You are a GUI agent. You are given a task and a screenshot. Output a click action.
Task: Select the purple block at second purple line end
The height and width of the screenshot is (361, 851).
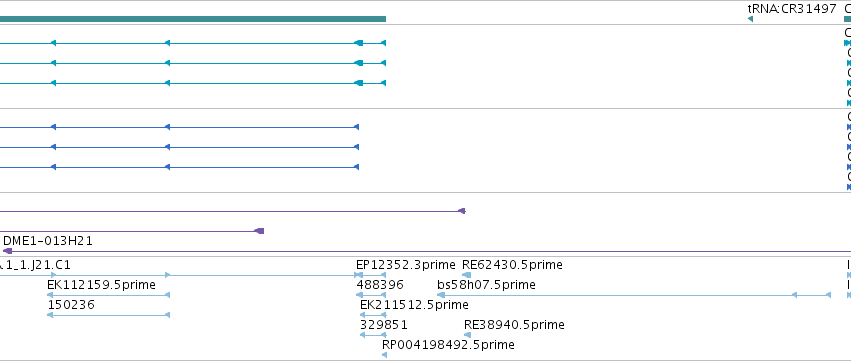coord(259,231)
